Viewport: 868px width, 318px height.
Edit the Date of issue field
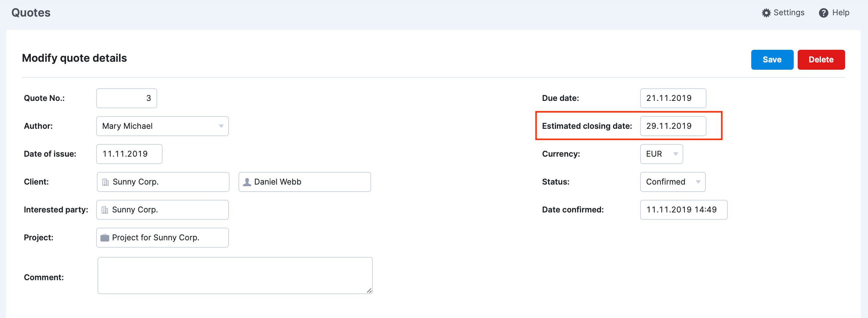pos(129,154)
